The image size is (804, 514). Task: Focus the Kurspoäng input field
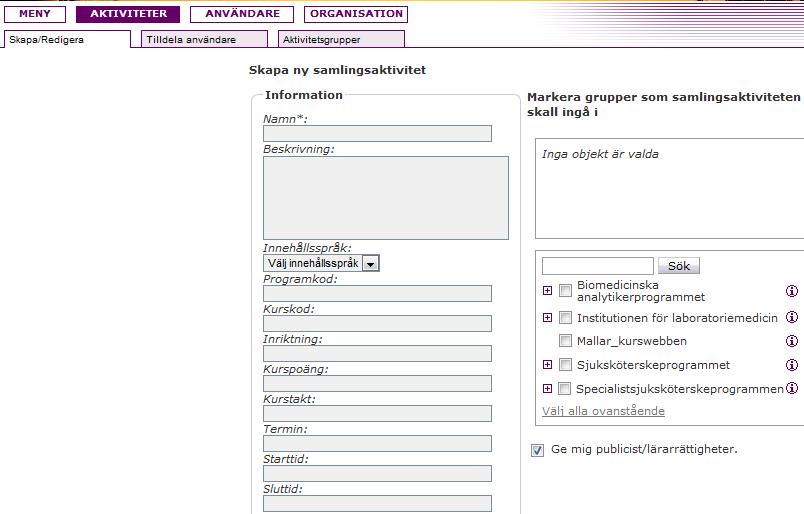[377, 384]
